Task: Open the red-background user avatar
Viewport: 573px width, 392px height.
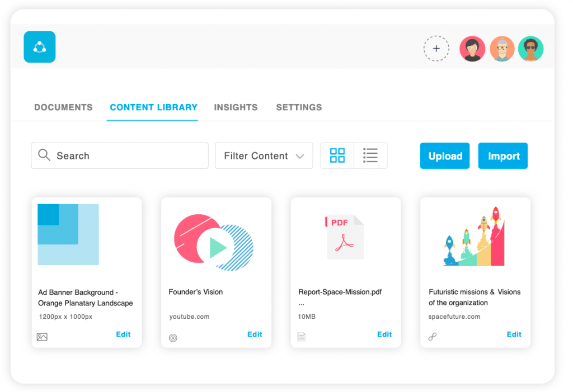Action: tap(472, 49)
